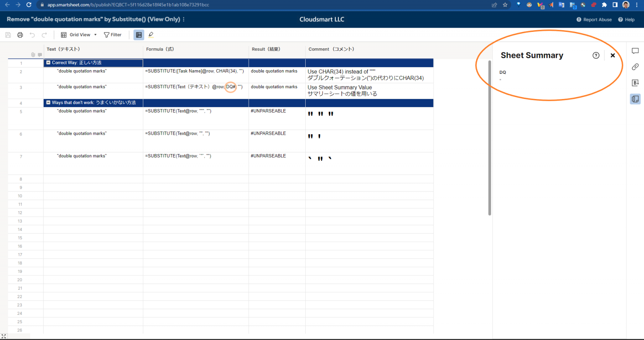This screenshot has height=340, width=644.
Task: Open Help in the top bar
Action: click(626, 19)
